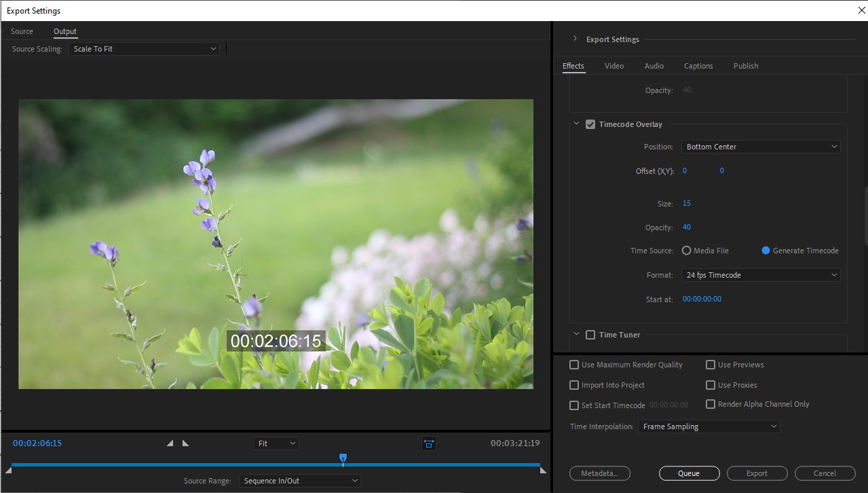The image size is (868, 493).
Task: Send the export to Queue
Action: [689, 473]
